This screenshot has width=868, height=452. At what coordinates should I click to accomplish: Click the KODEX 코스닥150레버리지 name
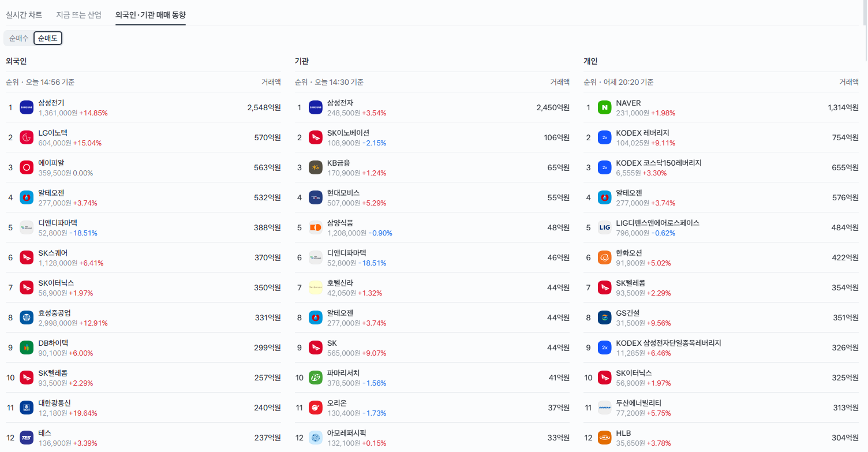pos(659,163)
